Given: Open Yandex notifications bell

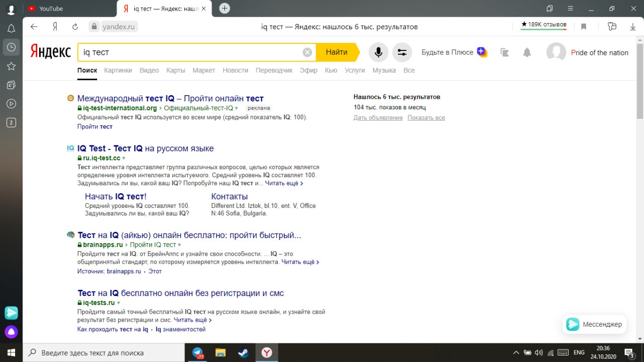Looking at the screenshot, I should click(527, 52).
